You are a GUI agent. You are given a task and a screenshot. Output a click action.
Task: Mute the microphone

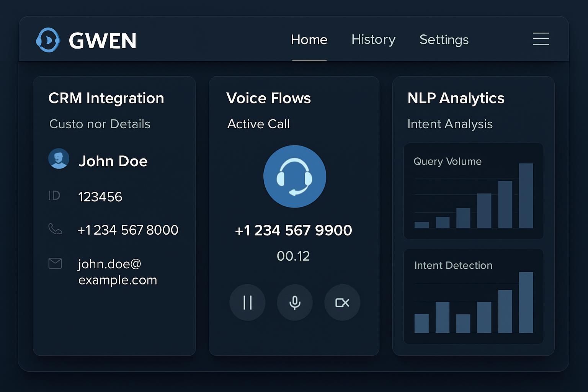click(x=295, y=302)
